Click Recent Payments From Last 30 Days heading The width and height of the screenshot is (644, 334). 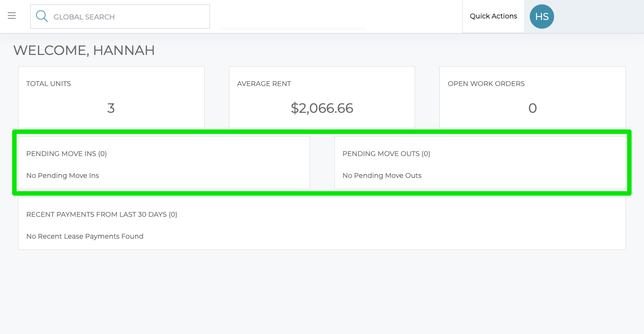point(102,214)
